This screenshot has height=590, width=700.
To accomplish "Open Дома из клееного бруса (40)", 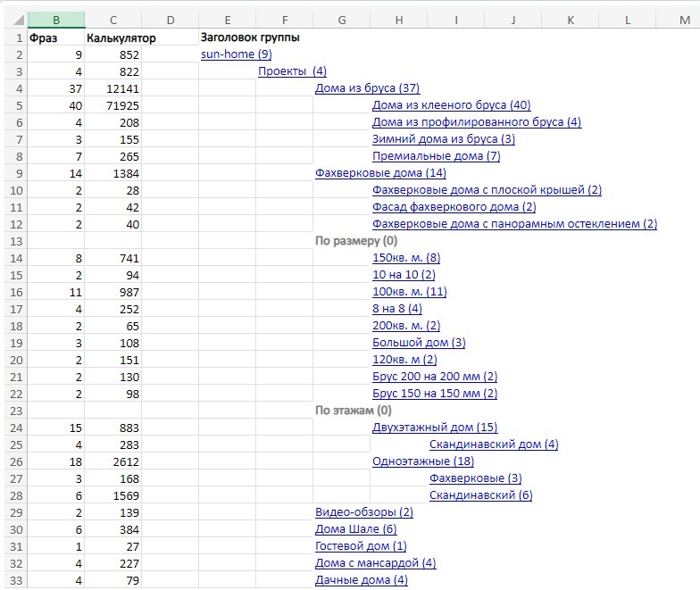I will tap(452, 105).
